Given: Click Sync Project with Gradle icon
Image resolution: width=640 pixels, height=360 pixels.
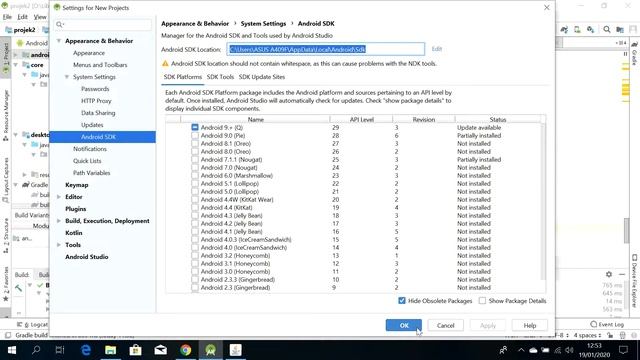Looking at the screenshot, I should [564, 29].
